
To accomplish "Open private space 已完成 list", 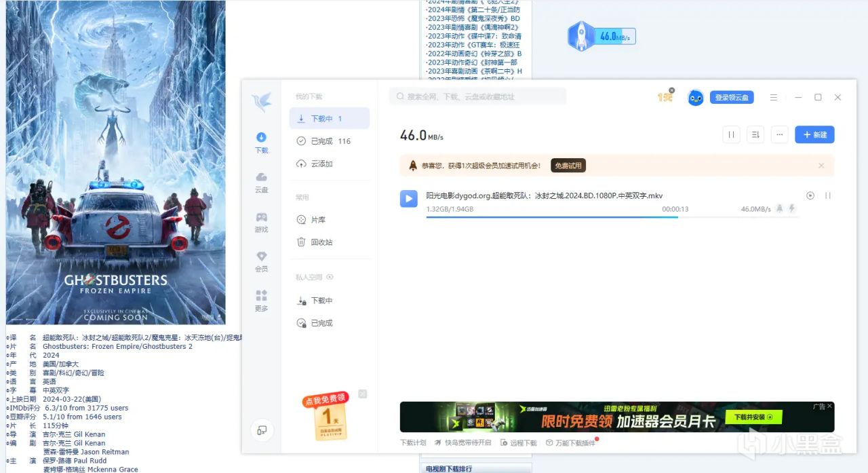I will [330, 323].
